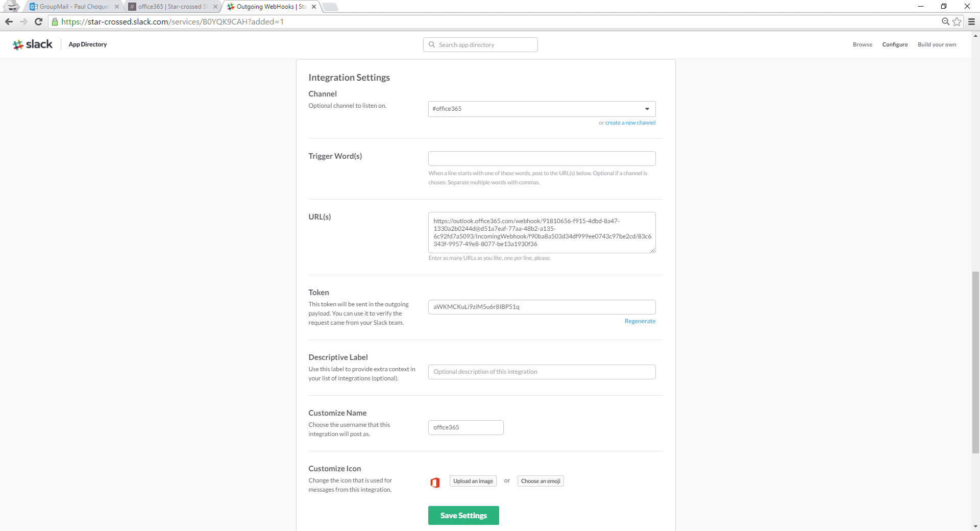The height and width of the screenshot is (531, 980).
Task: Bookmark page with the star icon
Action: [957, 21]
